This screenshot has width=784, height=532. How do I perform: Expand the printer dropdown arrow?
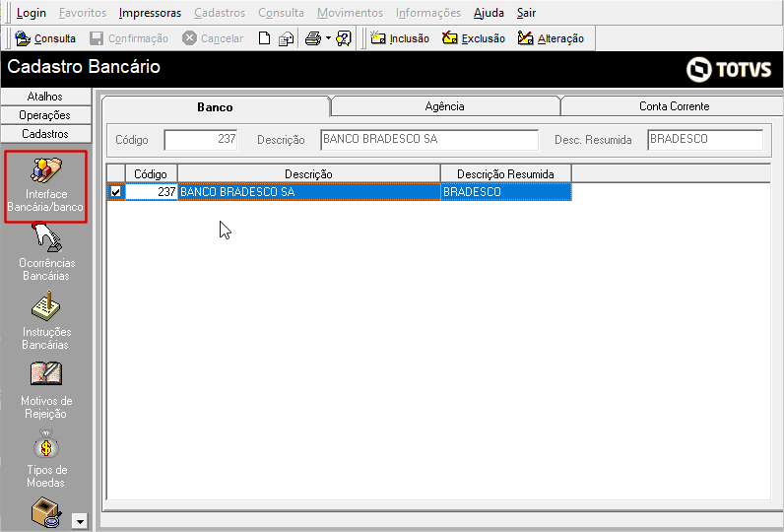coord(328,38)
